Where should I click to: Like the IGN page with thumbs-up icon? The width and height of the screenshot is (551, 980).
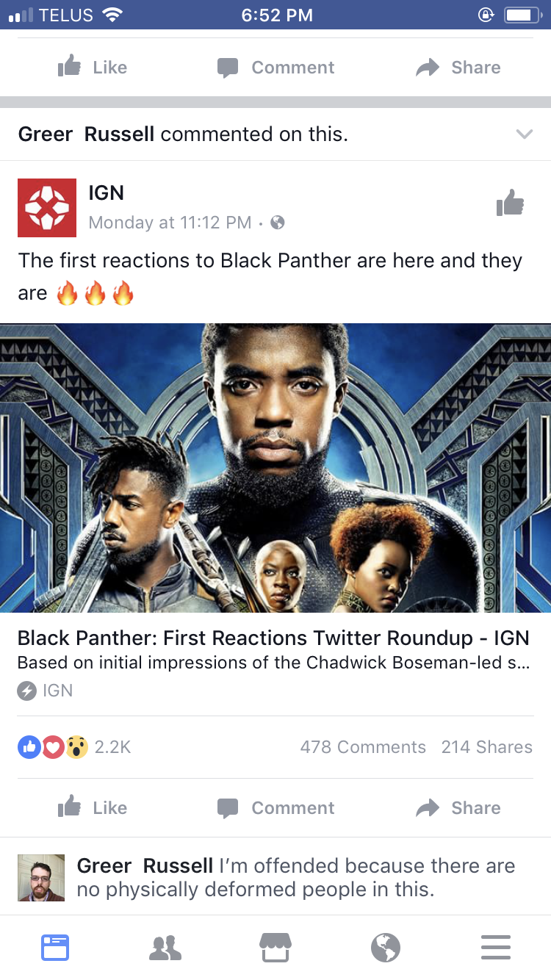(510, 203)
